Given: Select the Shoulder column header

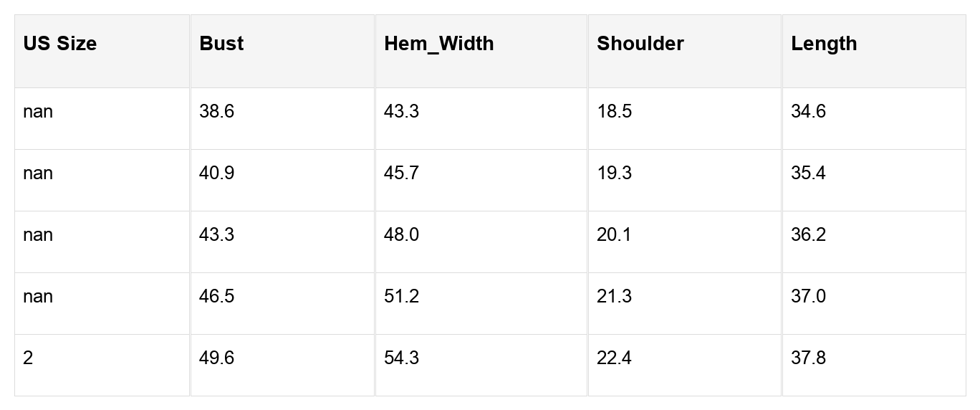Looking at the screenshot, I should pos(640,44).
